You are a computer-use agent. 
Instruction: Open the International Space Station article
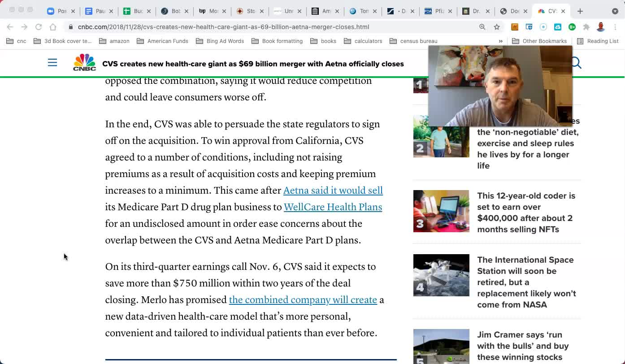point(527,282)
